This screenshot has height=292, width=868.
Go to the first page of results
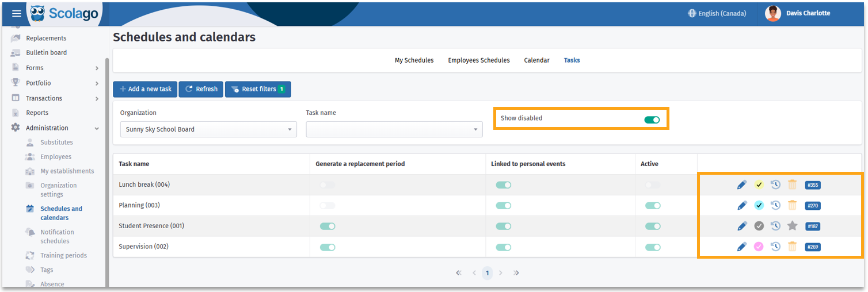pos(459,273)
